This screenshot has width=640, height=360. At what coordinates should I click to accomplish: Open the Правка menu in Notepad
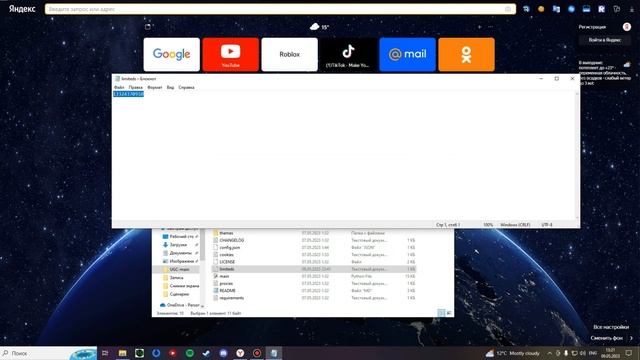(x=136, y=87)
